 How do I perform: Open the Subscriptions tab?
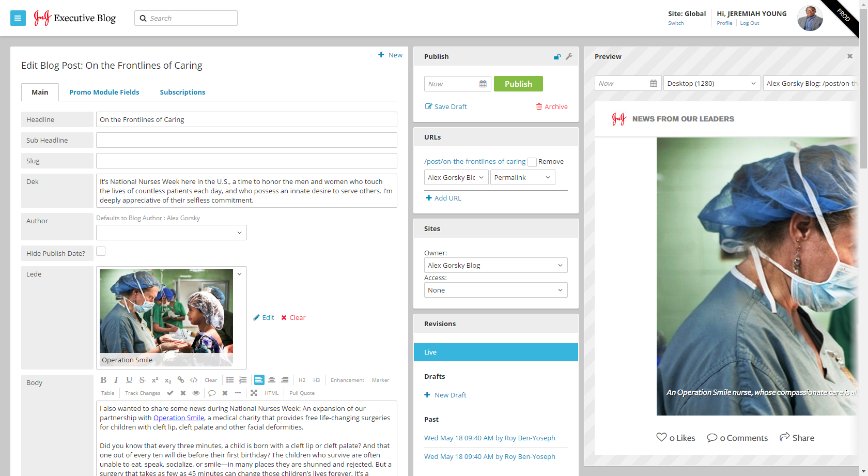(x=182, y=92)
